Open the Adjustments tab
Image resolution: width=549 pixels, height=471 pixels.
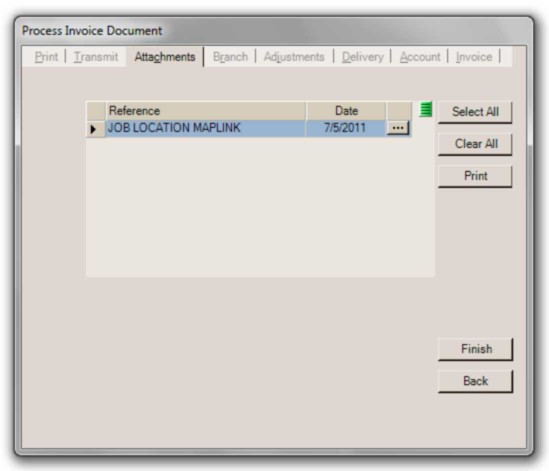click(294, 56)
